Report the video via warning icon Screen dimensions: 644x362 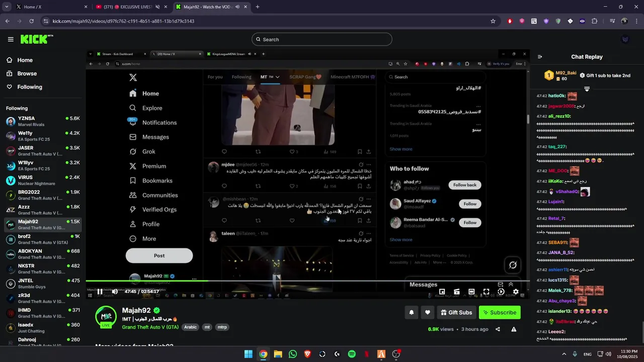(514, 329)
